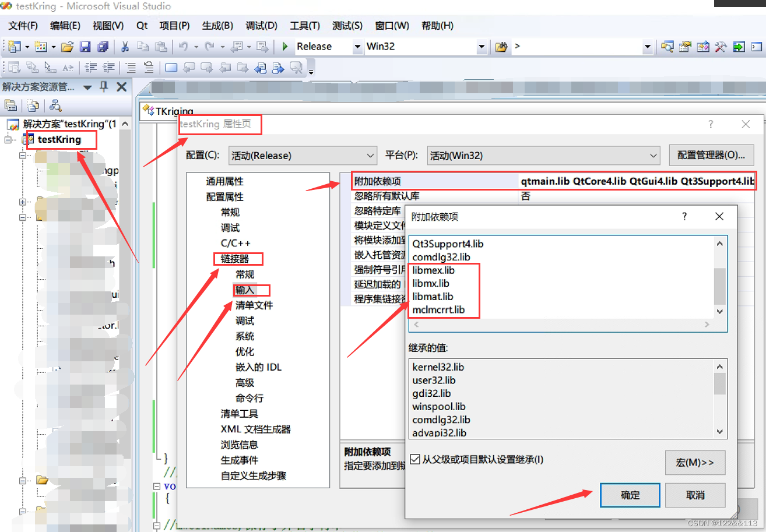Click the Comment Out Selected Lines icon
The height and width of the screenshot is (532, 766).
(131, 68)
